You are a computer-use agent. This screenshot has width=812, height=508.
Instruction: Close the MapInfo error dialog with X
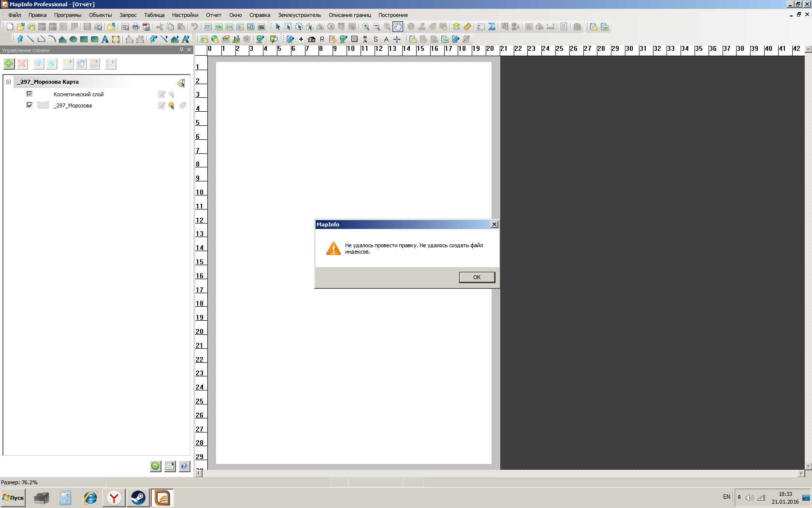(494, 224)
